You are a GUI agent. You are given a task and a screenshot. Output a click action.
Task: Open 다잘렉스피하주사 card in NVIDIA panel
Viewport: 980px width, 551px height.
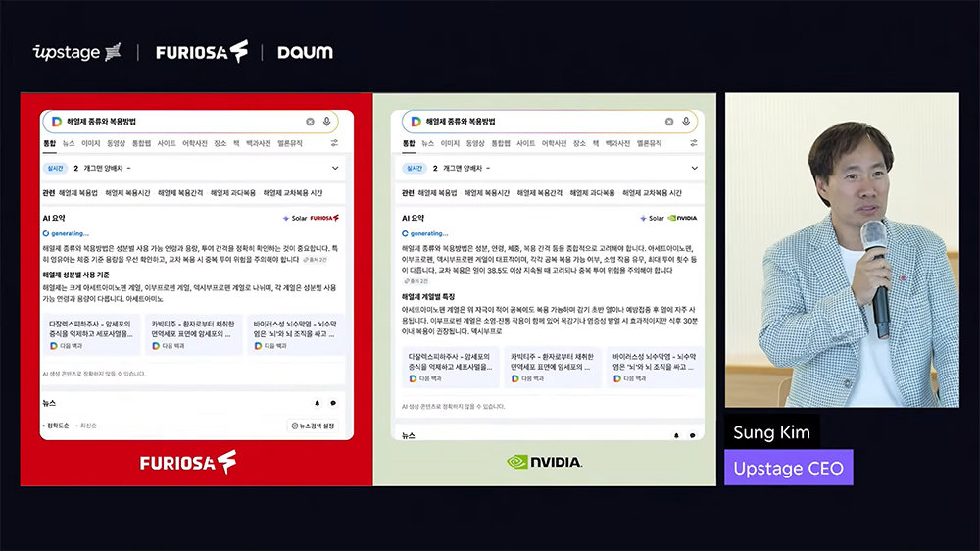(x=450, y=367)
